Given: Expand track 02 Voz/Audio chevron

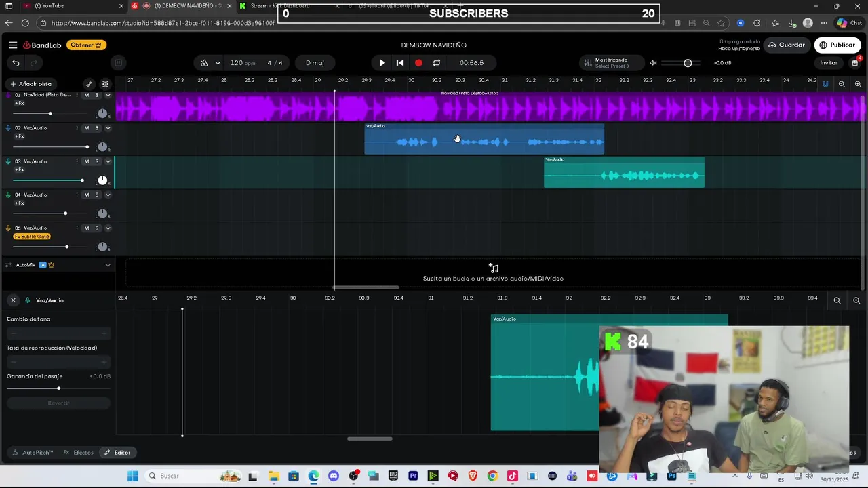Looking at the screenshot, I should (108, 128).
